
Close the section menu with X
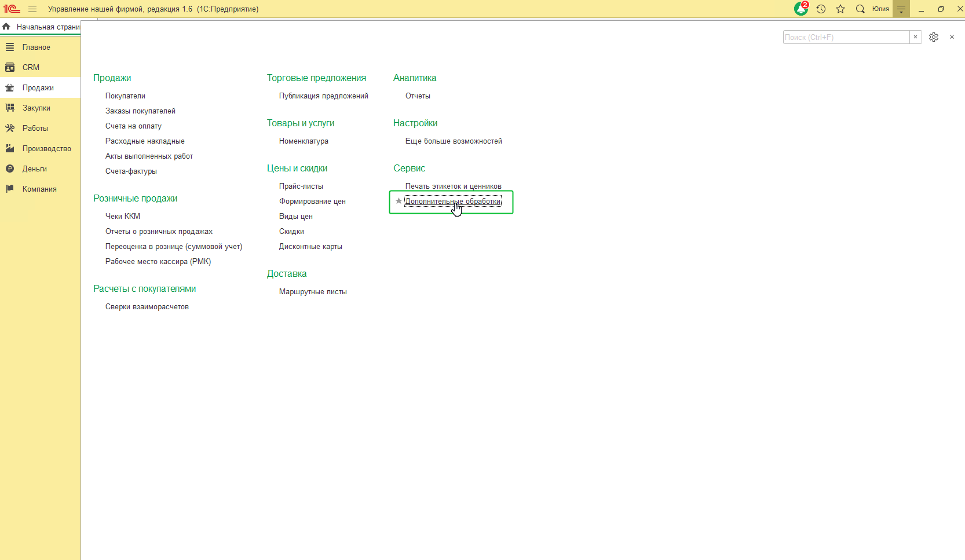952,37
